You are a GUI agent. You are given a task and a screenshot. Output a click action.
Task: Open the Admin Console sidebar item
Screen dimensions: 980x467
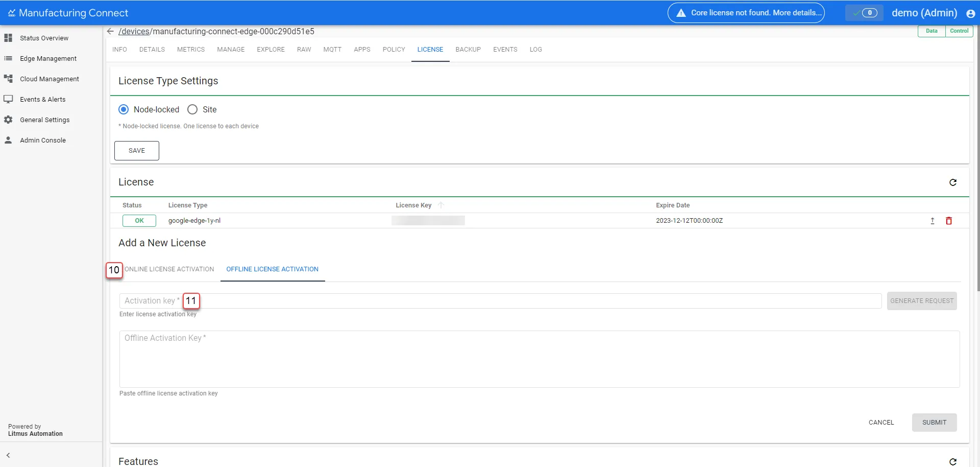42,141
